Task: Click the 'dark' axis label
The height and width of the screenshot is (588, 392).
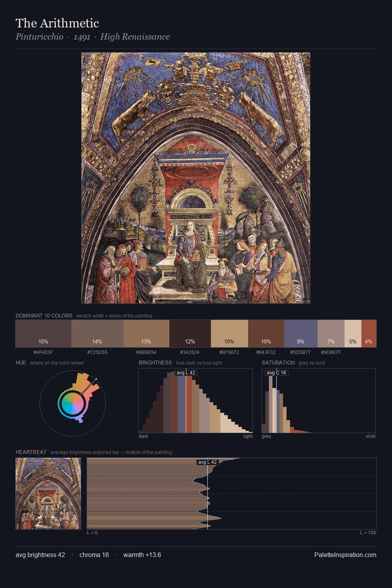Action: point(143,436)
